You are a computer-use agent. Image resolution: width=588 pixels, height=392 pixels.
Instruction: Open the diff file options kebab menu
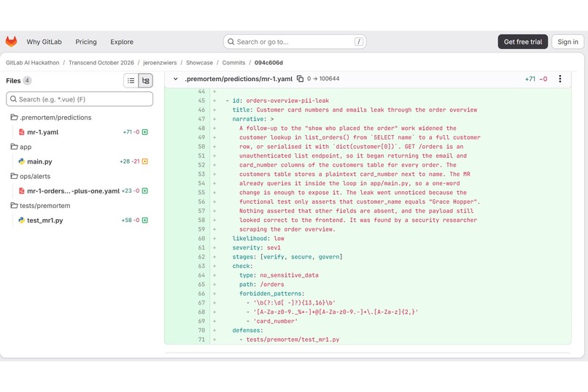(x=560, y=79)
